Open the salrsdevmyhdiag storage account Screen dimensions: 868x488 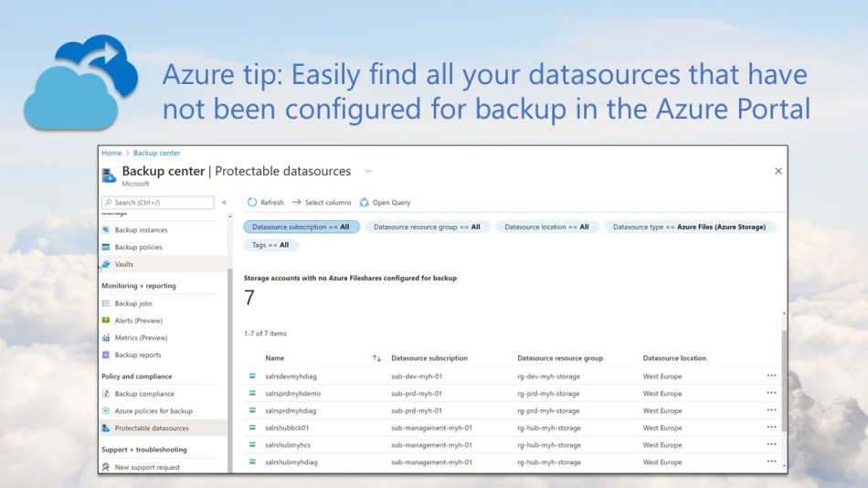click(x=291, y=377)
